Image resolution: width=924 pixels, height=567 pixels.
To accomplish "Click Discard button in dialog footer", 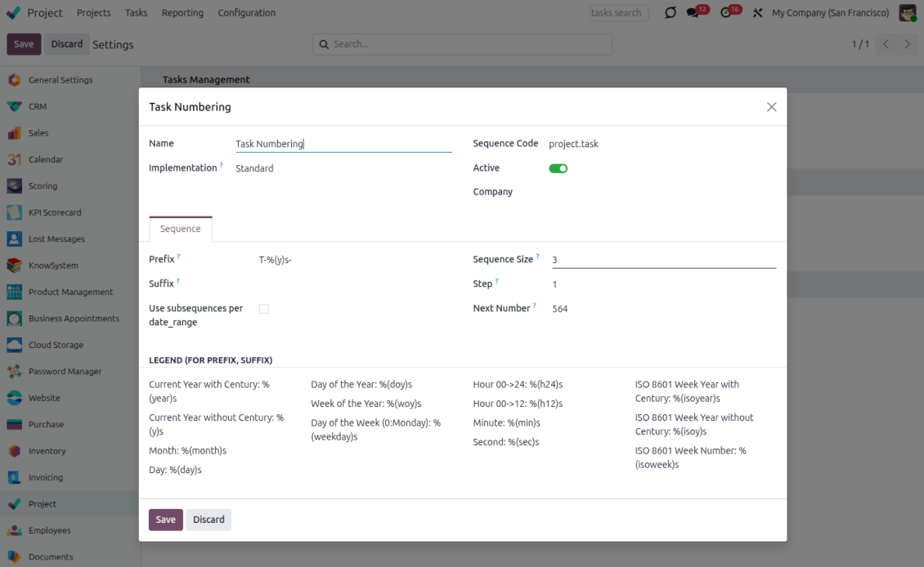I will pyautogui.click(x=209, y=520).
